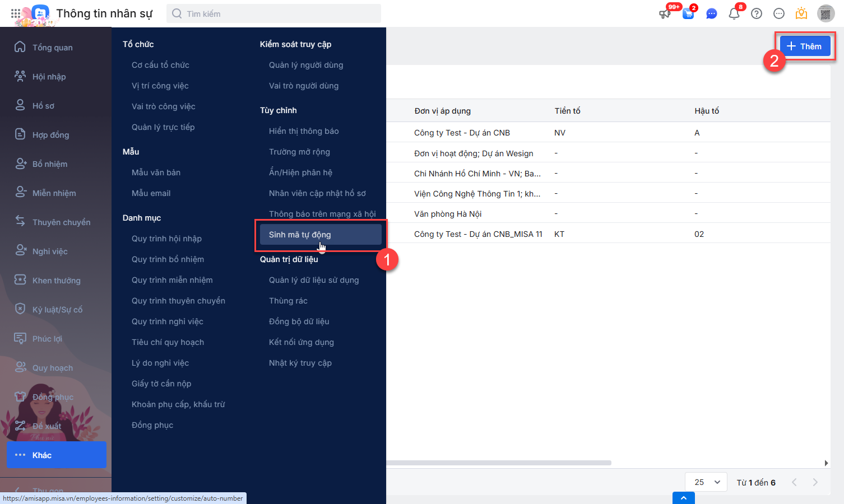The height and width of the screenshot is (504, 844).
Task: Open Giấy tờ cần nộp link
Action: 161,384
